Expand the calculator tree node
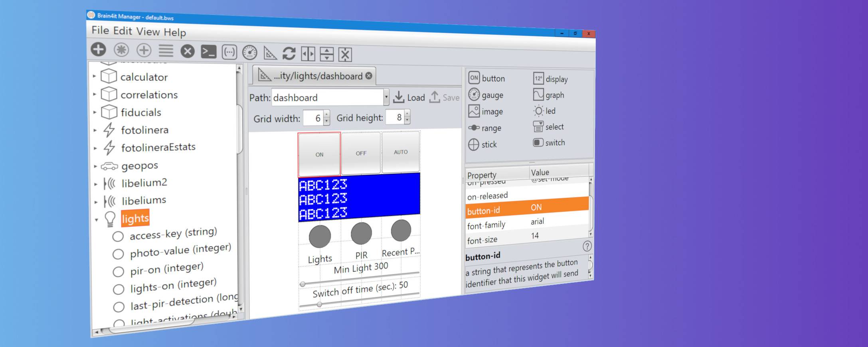Viewport: 868px width, 347px height. pos(95,76)
